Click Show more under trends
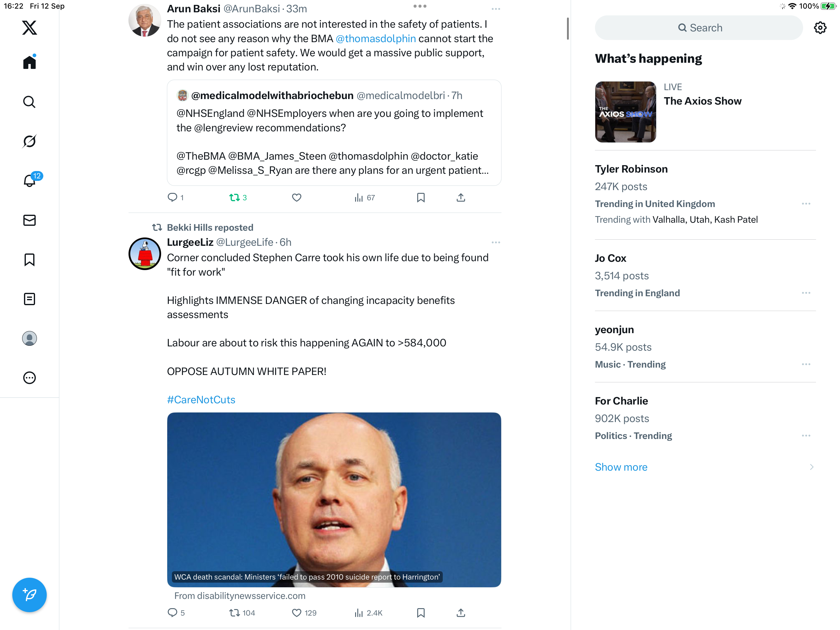Viewport: 840px width, 630px height. pyautogui.click(x=621, y=467)
